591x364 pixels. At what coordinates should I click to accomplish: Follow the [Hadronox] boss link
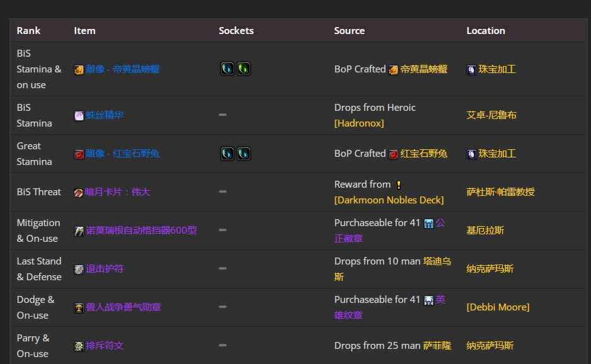point(359,123)
